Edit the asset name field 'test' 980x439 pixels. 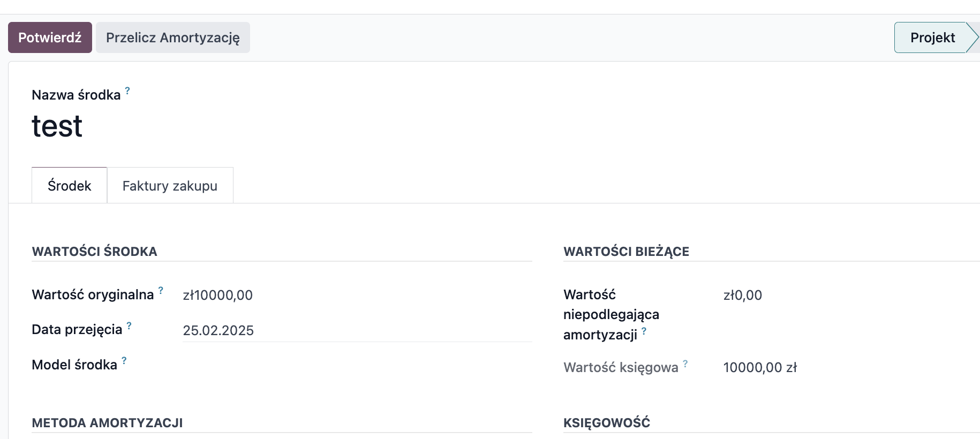282,126
